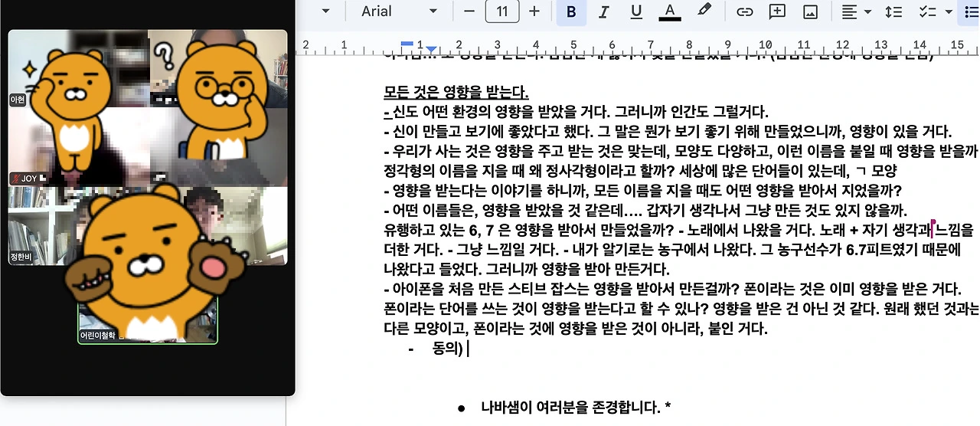Toggle underline formatting

click(636, 11)
